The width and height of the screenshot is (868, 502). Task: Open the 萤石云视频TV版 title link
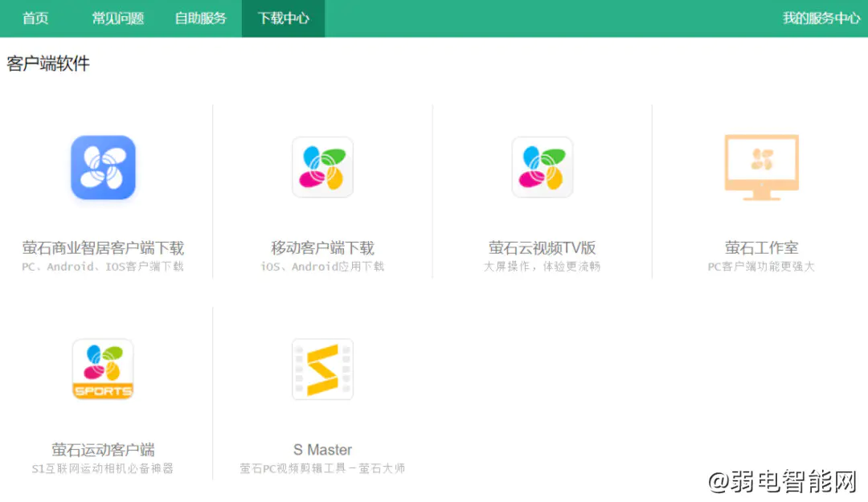coord(542,247)
